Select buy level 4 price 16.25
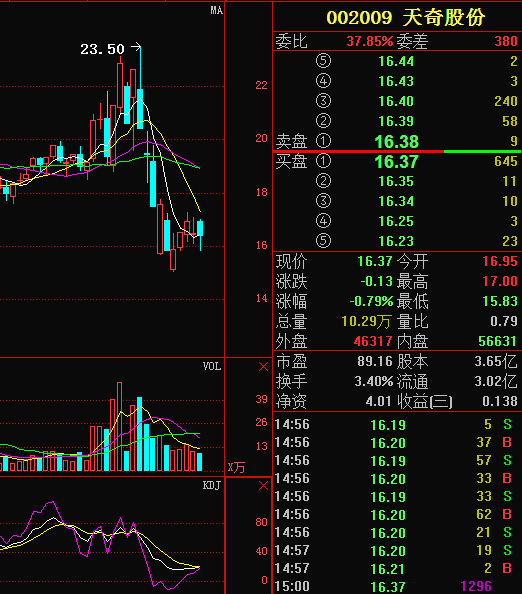The width and height of the screenshot is (522, 594). 396,221
